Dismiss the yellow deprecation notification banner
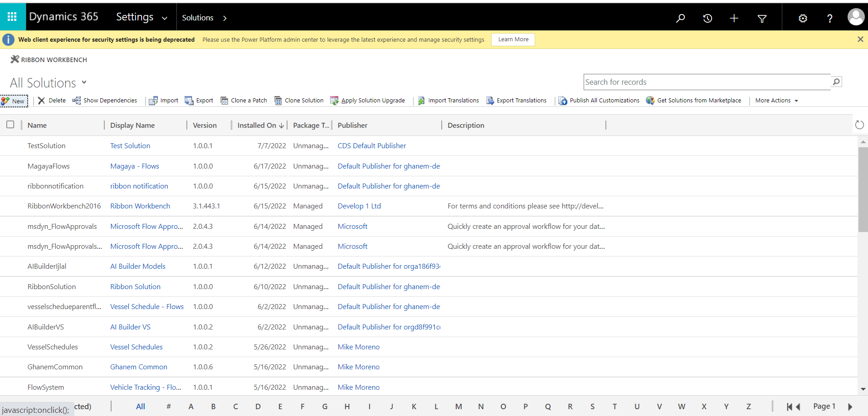Viewport: 868px width, 416px height. pos(860,39)
